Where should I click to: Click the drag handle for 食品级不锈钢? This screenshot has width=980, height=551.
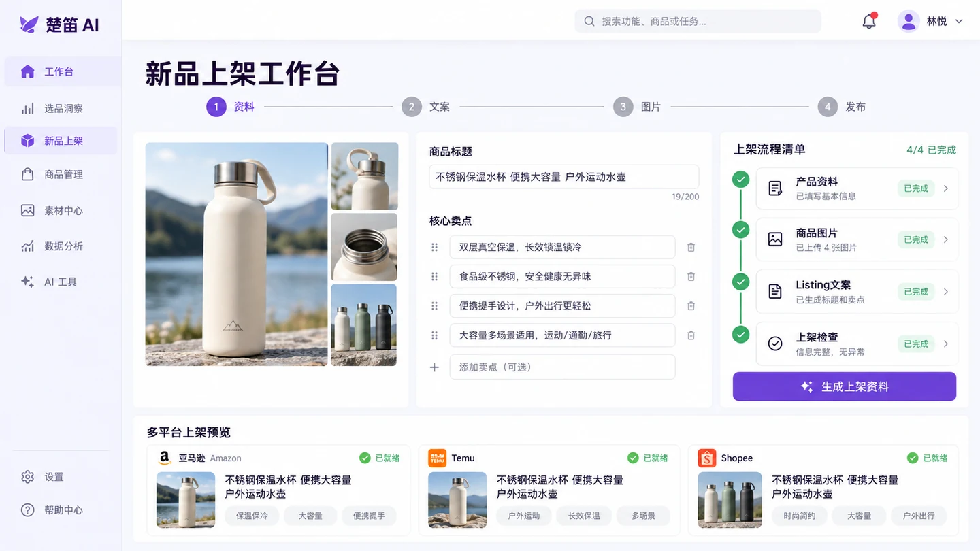coord(435,277)
